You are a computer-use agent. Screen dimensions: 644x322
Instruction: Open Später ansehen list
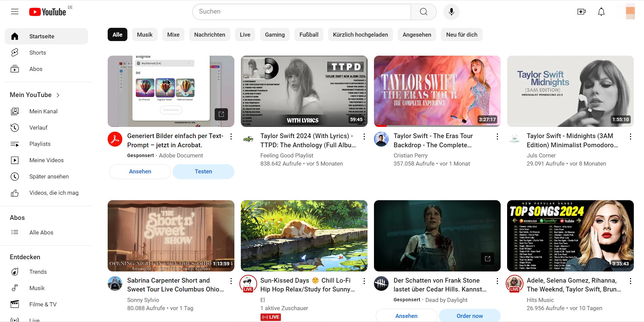coord(46,176)
